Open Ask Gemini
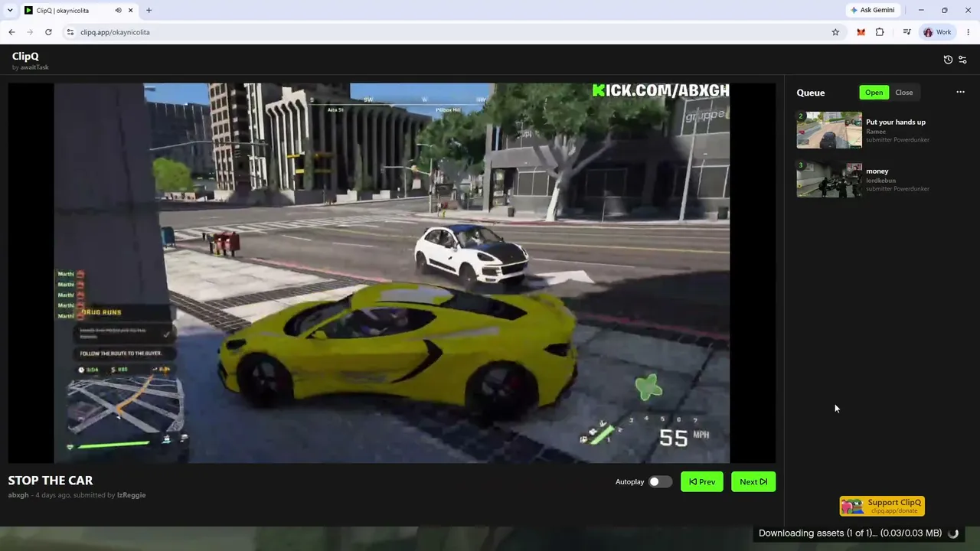The image size is (980, 551). point(872,11)
